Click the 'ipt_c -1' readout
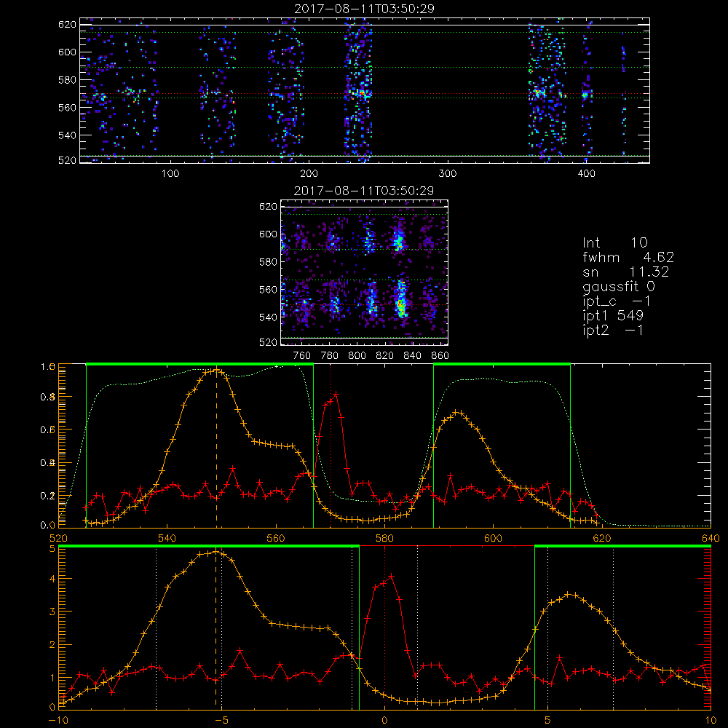The height and width of the screenshot is (728, 728). [617, 301]
